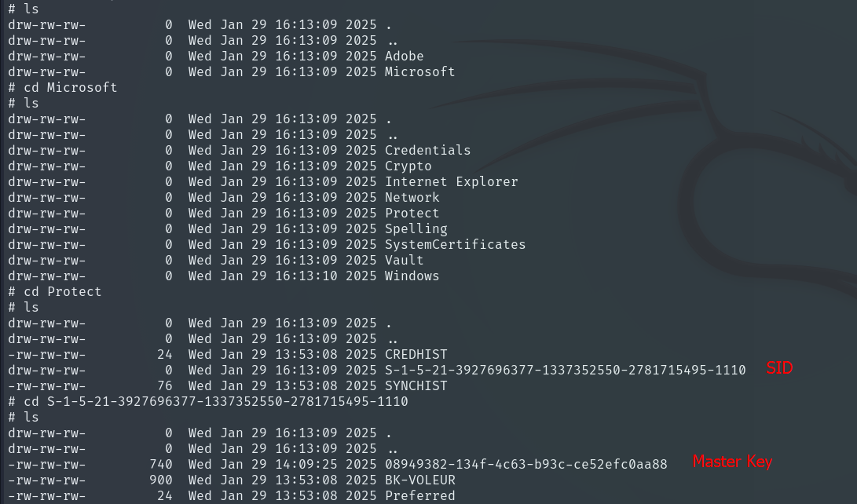Select the SYNCHIST file entry
Image resolution: width=857 pixels, height=504 pixels.
pos(416,386)
